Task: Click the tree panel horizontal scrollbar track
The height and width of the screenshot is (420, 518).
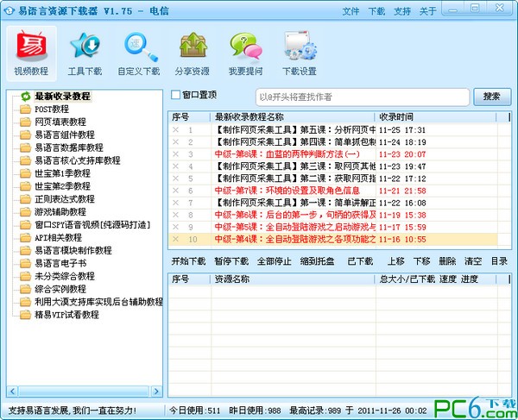Action: click(85, 392)
